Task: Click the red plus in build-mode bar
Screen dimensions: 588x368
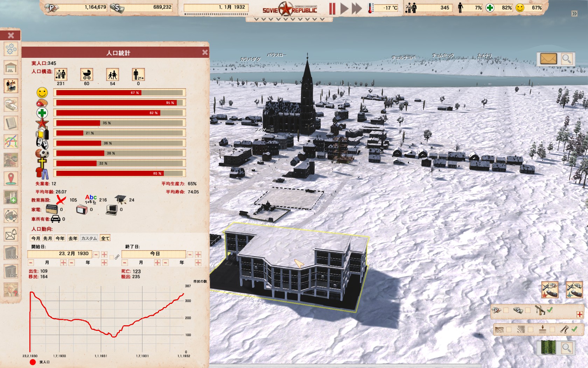Action: pyautogui.click(x=580, y=314)
